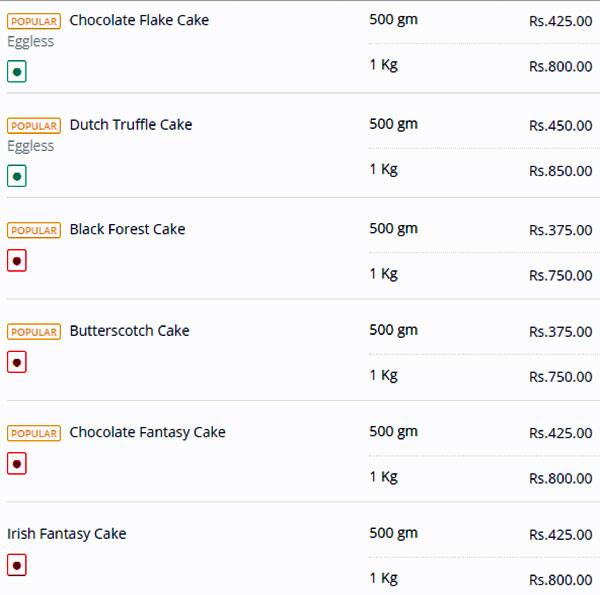Screen dimensions: 600x595
Task: Choose 500 gm Chocolate Flake Cake at Rs.425.00
Action: coord(560,21)
